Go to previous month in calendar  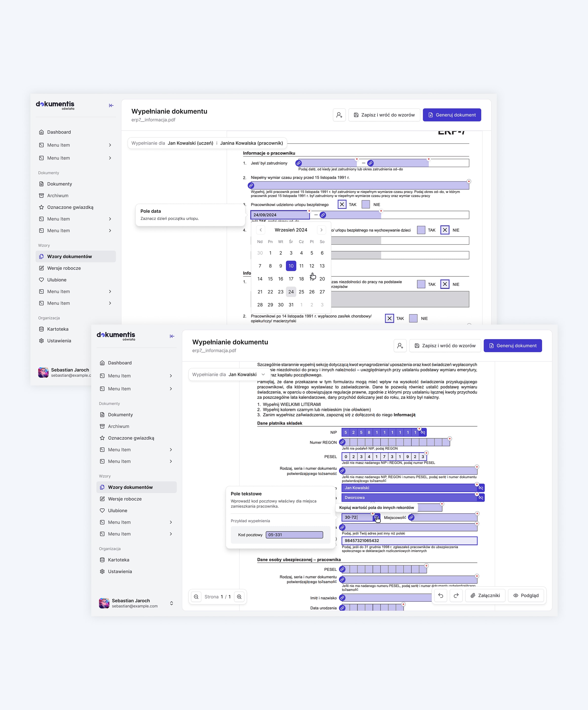(x=261, y=230)
